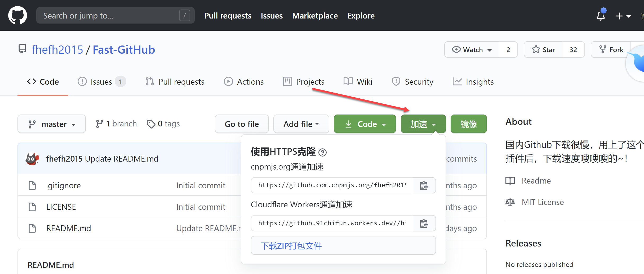Open Fast-GitHub repository link
This screenshot has width=644, height=274.
[x=124, y=50]
